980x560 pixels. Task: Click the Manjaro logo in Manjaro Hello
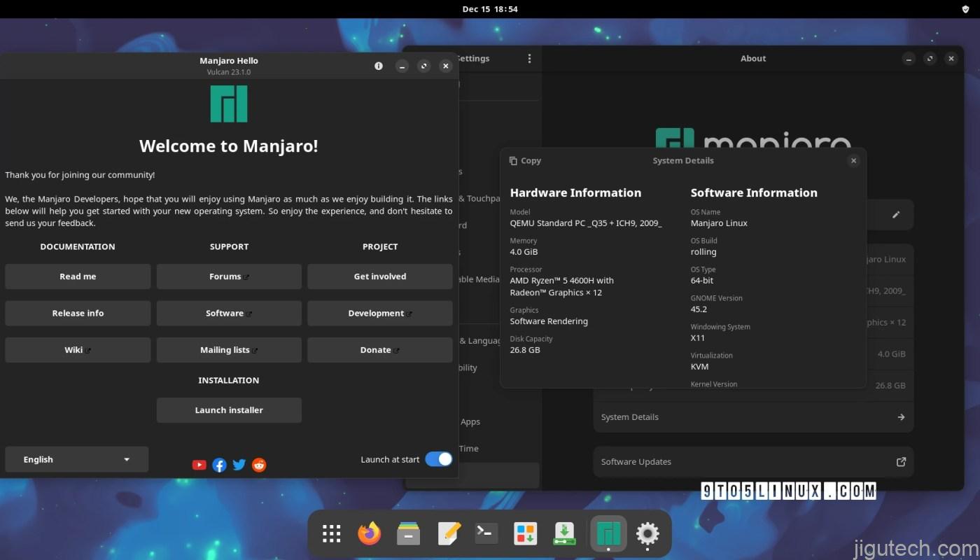tap(229, 104)
